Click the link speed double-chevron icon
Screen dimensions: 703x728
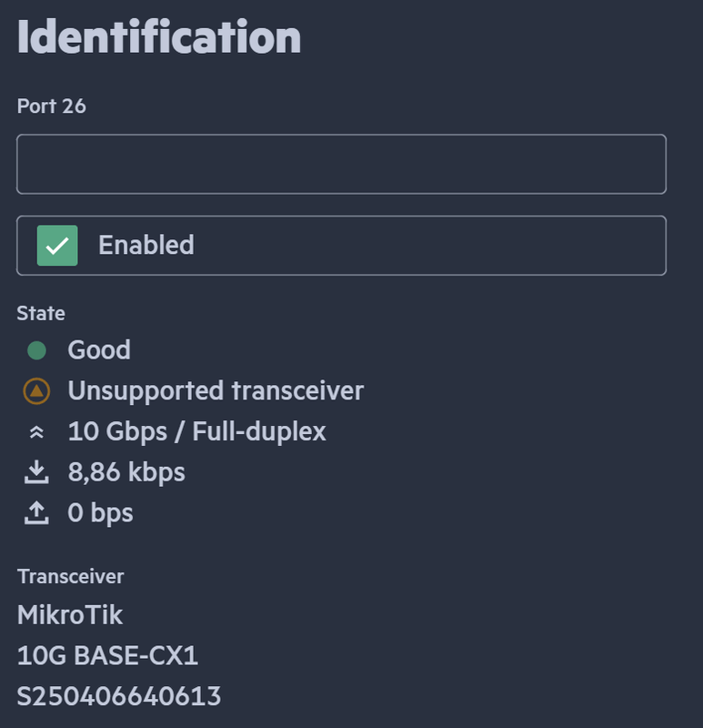tap(36, 432)
